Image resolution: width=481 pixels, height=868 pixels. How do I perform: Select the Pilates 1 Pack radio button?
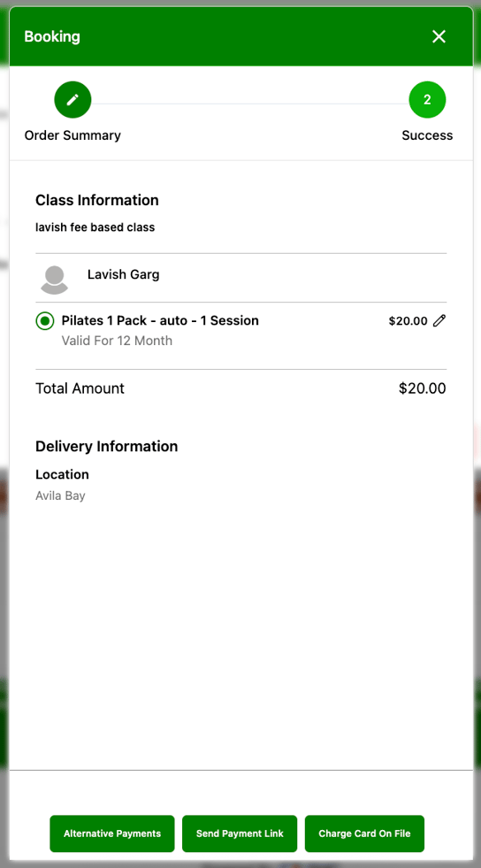(45, 320)
